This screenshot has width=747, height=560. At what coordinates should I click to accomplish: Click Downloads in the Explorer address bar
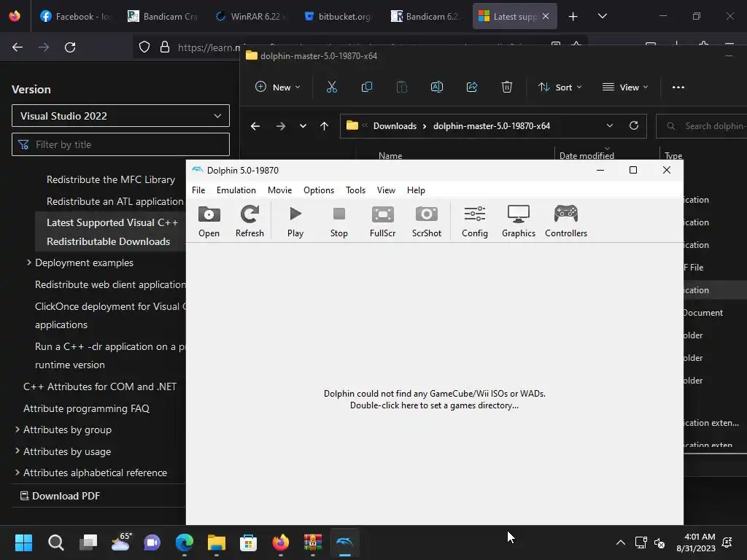(395, 126)
